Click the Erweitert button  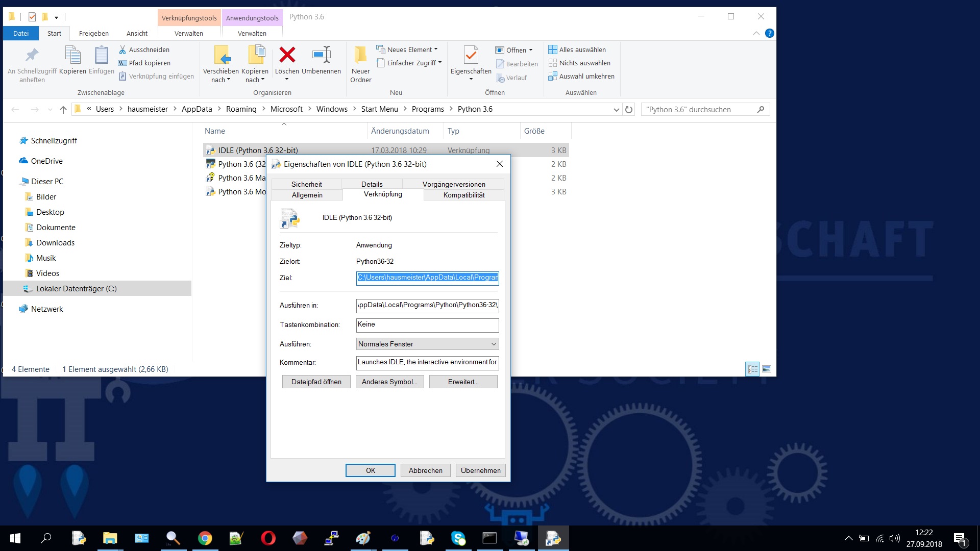(463, 382)
